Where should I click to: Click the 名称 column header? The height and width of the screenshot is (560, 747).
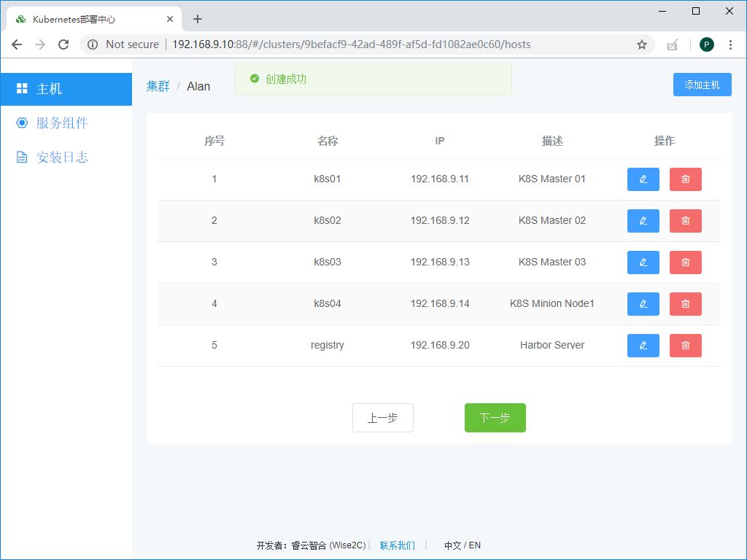click(x=328, y=141)
